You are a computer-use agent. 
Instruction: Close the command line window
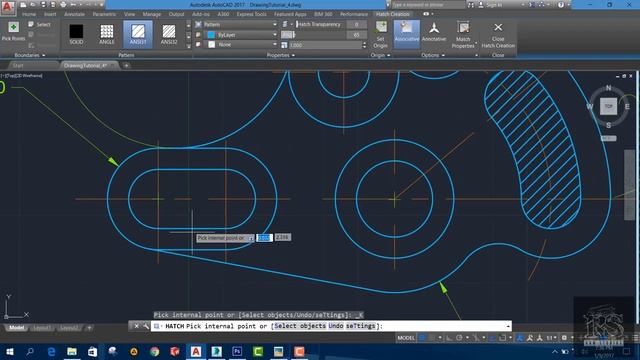click(x=136, y=326)
